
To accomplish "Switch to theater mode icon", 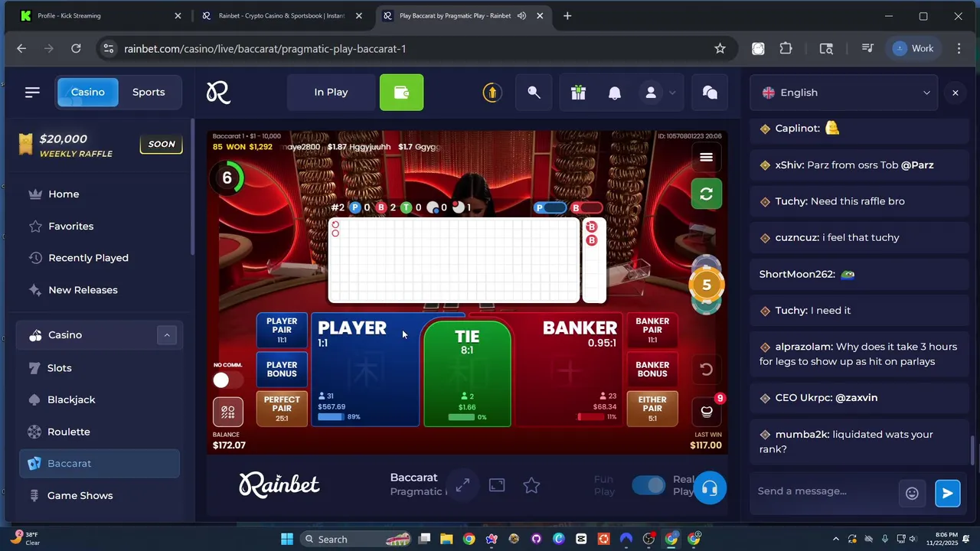I will [497, 485].
